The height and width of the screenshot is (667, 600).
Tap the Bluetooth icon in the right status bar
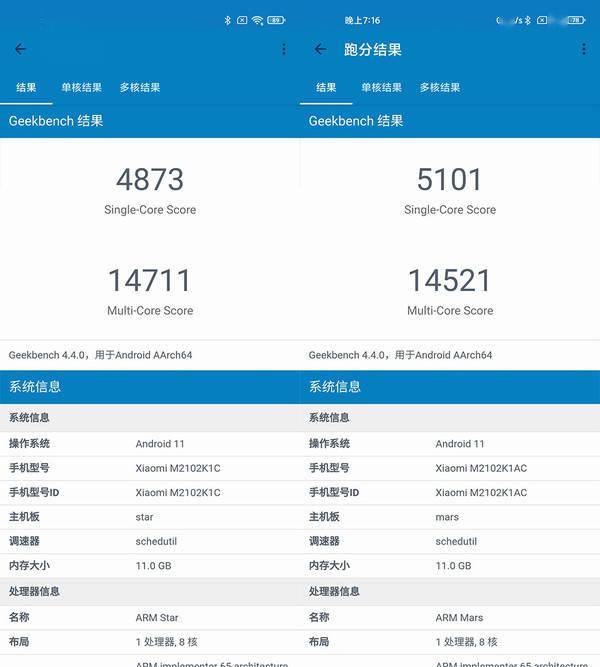point(528,20)
